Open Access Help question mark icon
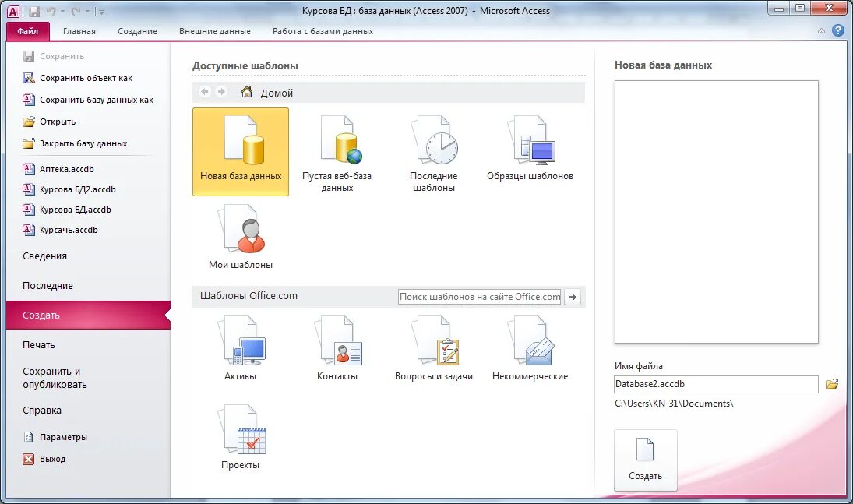Viewport: 853px width, 504px height. tap(838, 30)
